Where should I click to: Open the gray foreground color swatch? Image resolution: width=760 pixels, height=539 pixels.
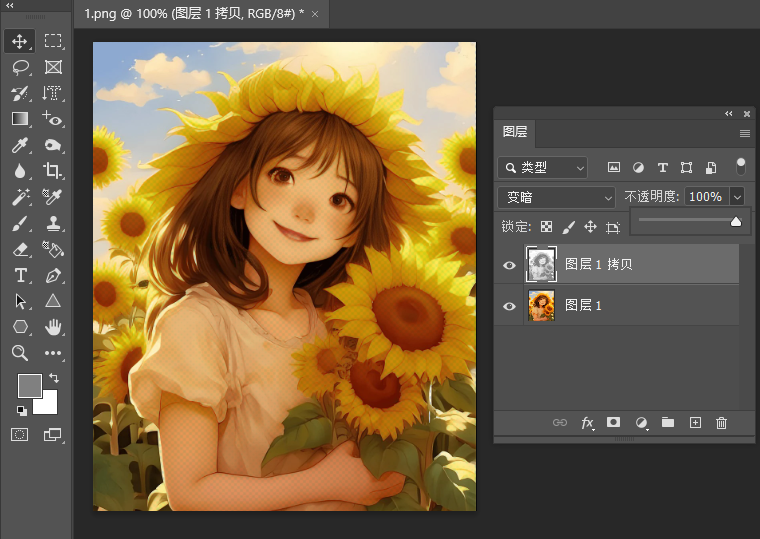[x=28, y=384]
